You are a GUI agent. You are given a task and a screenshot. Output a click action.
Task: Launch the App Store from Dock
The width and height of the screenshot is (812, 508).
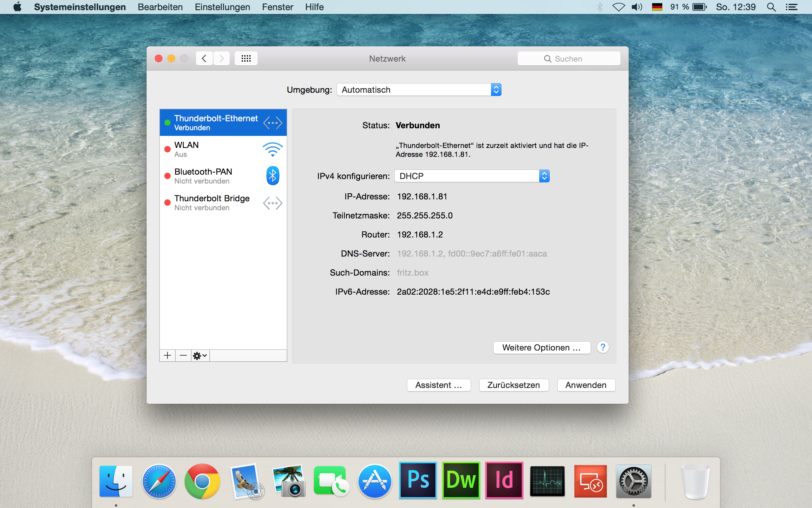(375, 481)
